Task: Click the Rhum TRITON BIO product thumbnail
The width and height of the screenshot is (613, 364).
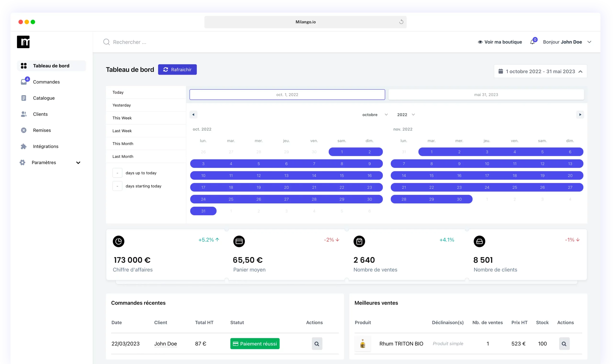Action: tap(363, 344)
